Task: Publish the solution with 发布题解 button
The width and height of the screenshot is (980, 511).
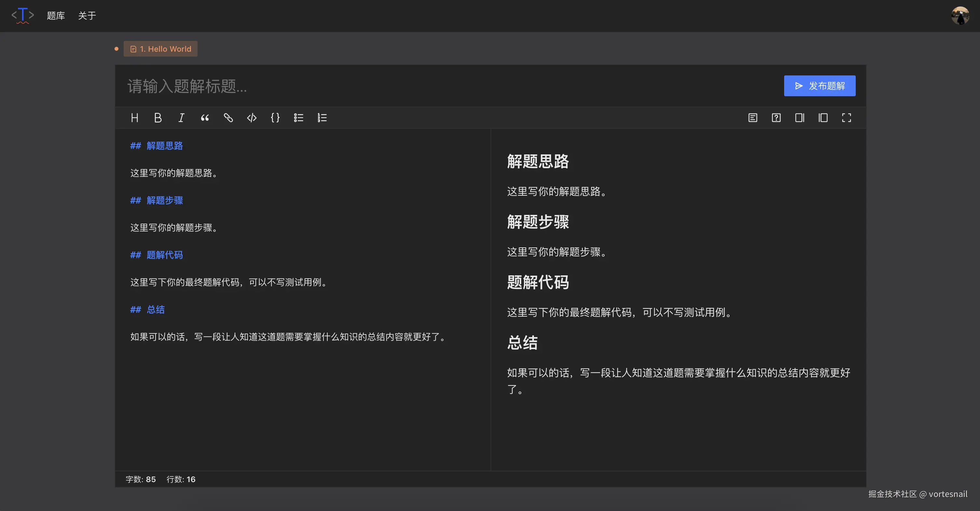Action: [x=820, y=85]
